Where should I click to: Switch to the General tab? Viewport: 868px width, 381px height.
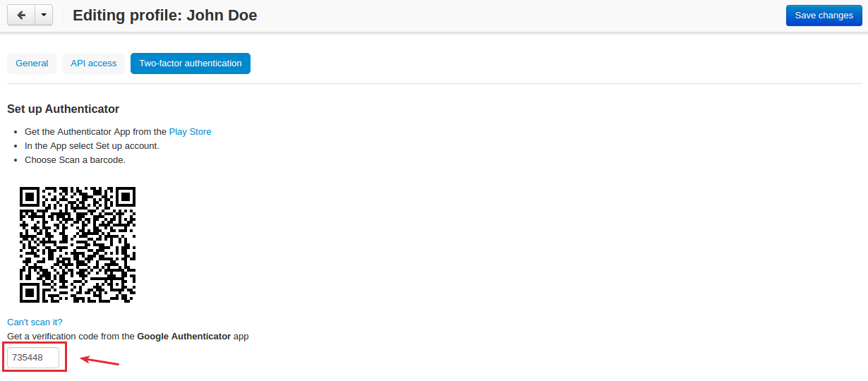[32, 64]
